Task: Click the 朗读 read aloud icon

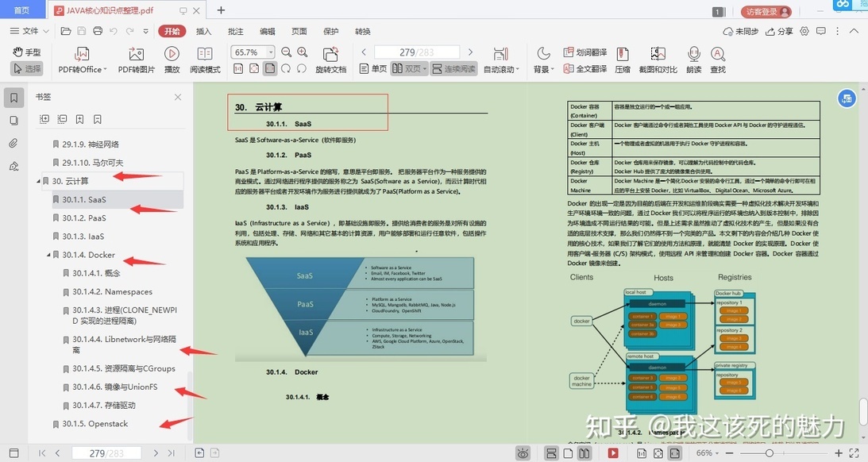Action: (693, 60)
